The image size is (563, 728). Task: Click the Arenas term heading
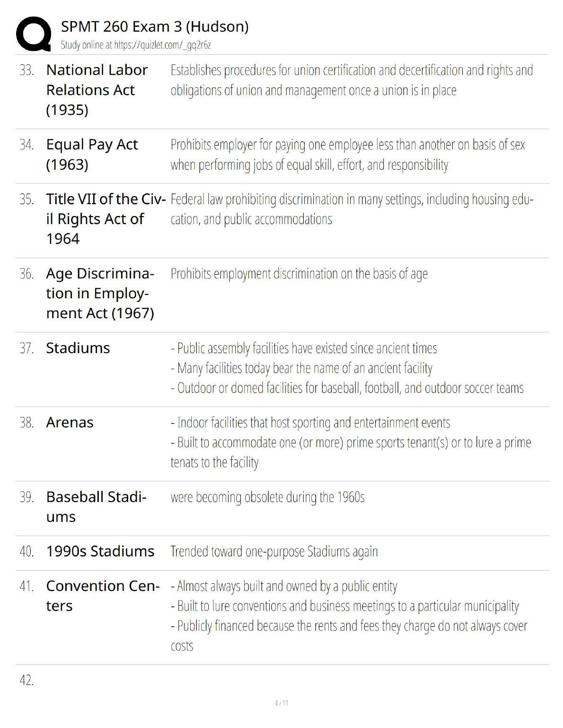point(70,422)
